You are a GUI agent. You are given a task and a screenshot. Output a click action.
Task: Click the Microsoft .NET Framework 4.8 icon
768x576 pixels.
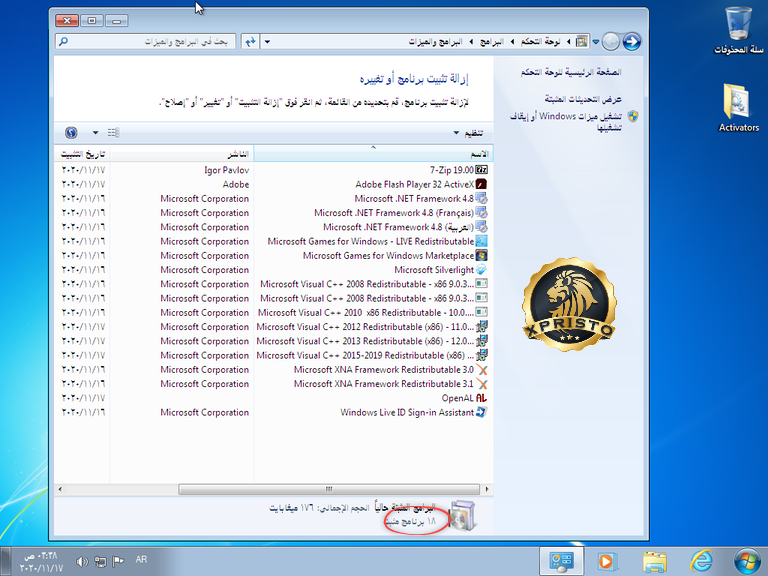click(481, 198)
